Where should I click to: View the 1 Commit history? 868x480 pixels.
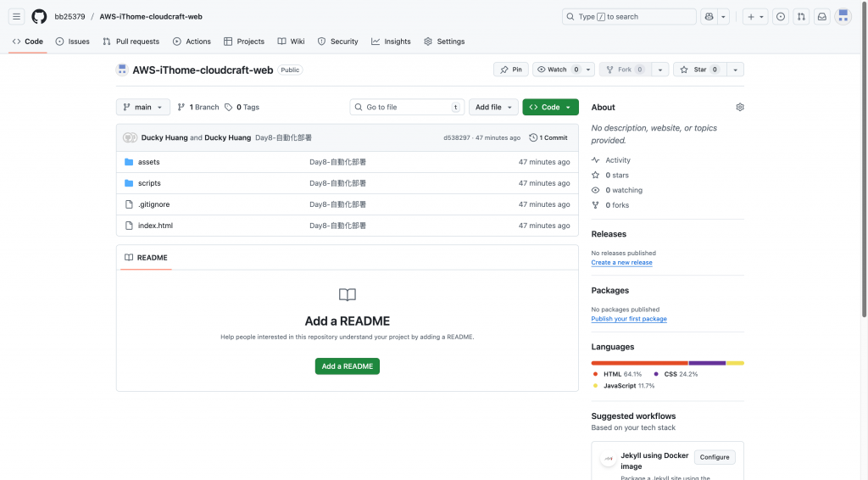[548, 137]
